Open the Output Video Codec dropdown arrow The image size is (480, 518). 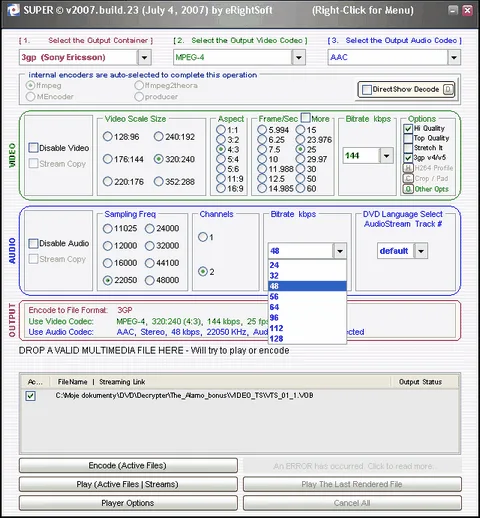click(299, 57)
